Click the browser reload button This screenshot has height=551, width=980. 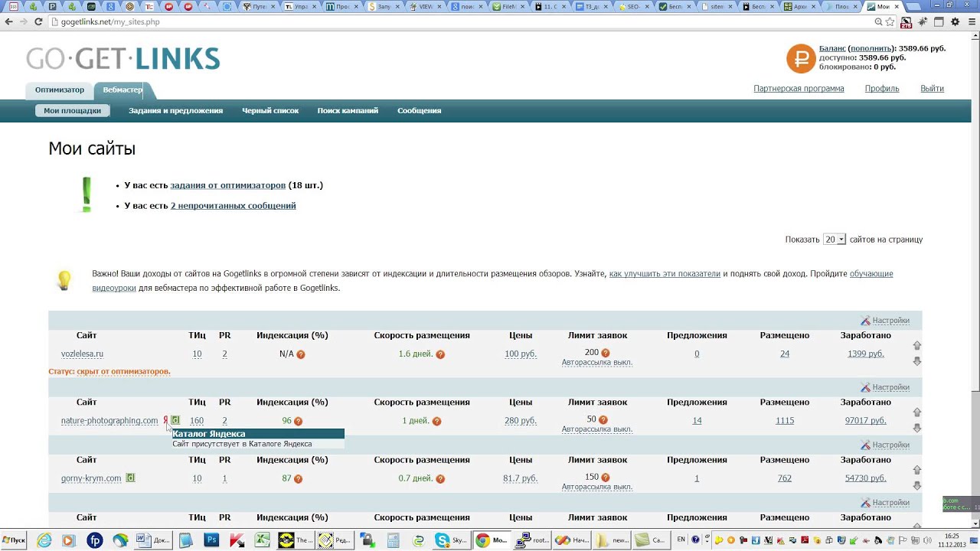click(x=38, y=22)
